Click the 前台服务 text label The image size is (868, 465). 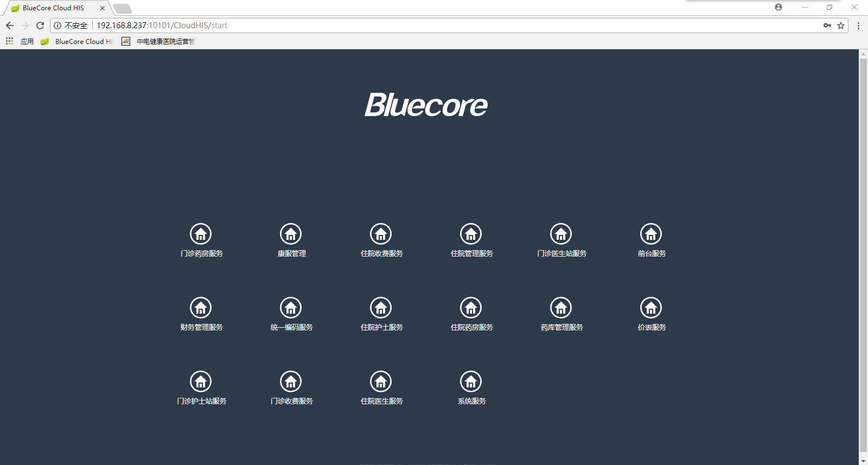(652, 253)
